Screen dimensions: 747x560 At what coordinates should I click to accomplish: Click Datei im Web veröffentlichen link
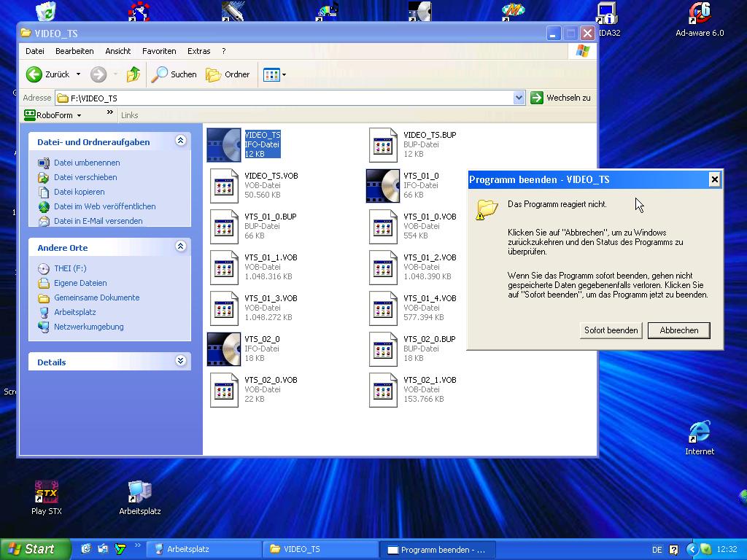[x=105, y=206]
